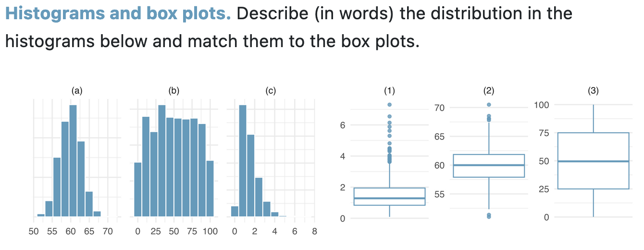
Task: Click the median line of box plot (2)
Action: click(489, 165)
